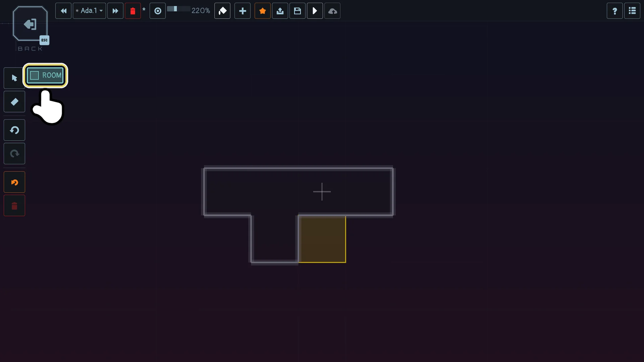Click the undo arrow button

[x=14, y=130]
